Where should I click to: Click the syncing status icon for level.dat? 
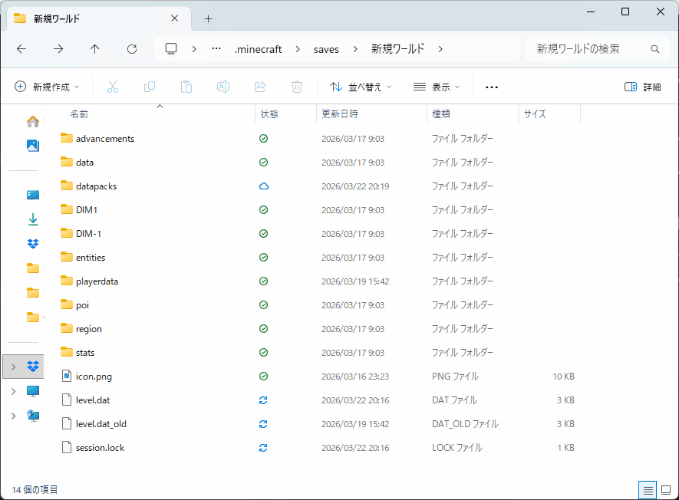click(263, 400)
